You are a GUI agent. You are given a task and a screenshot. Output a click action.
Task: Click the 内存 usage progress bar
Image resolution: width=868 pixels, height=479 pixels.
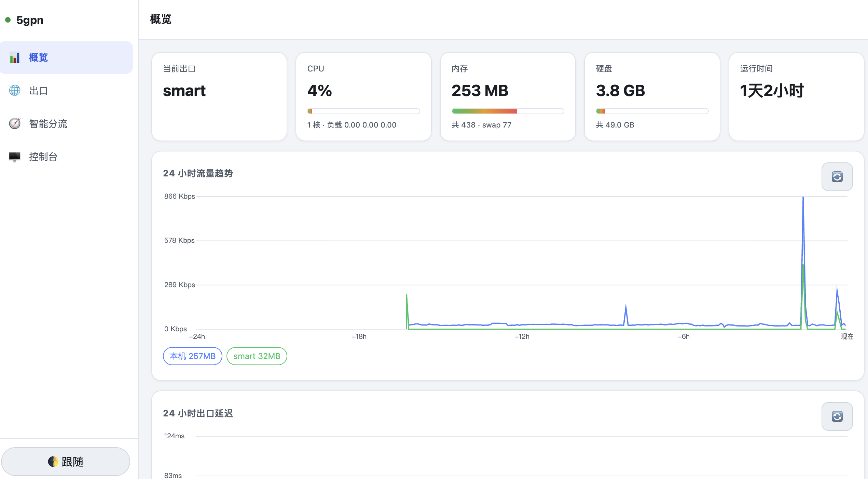[508, 111]
